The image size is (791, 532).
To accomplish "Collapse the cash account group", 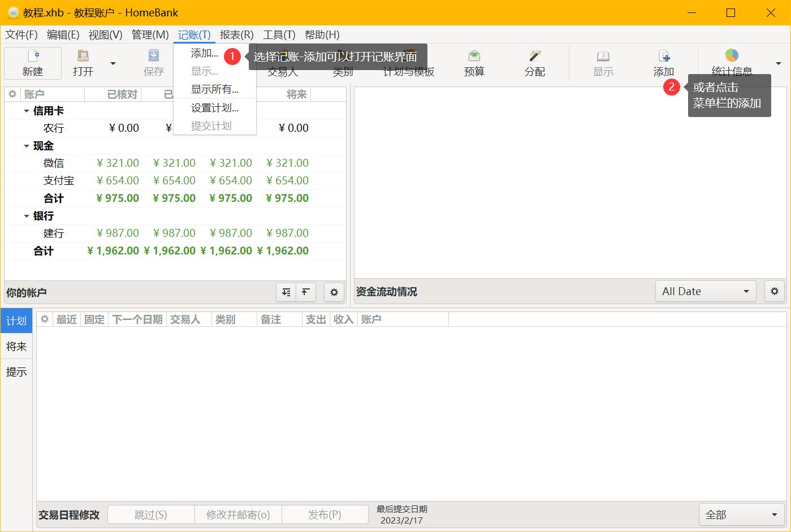I will [27, 146].
